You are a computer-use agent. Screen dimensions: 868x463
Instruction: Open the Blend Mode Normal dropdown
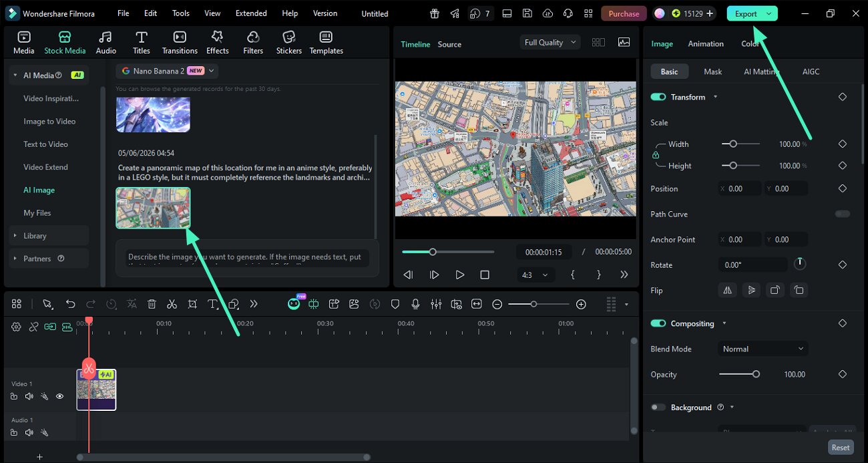pyautogui.click(x=763, y=349)
